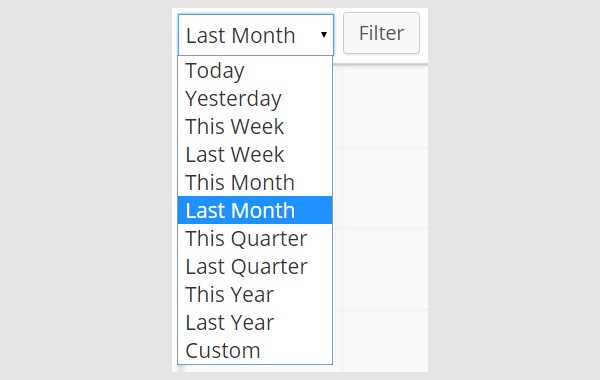Click the blue-highlighted row in the options list
This screenshot has height=380, width=600.
tap(255, 210)
